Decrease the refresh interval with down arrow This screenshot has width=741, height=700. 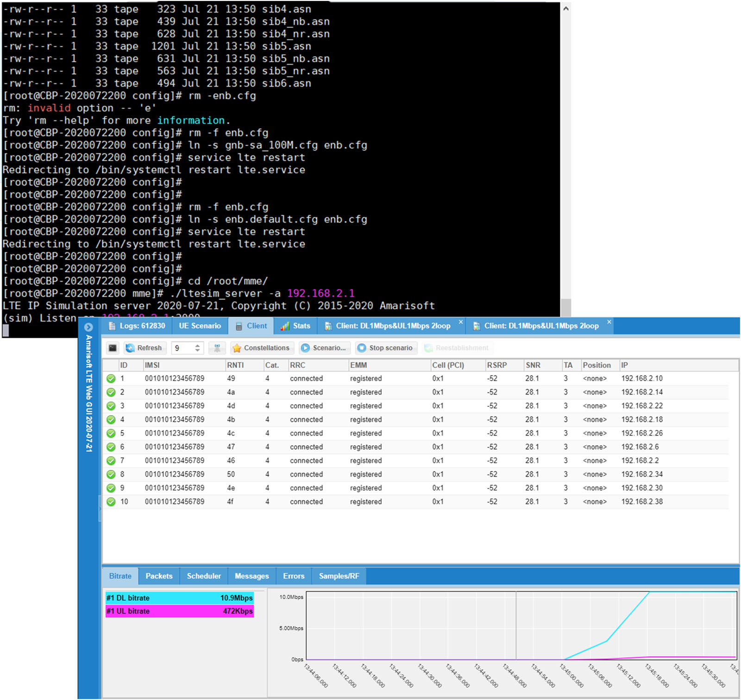(x=198, y=351)
